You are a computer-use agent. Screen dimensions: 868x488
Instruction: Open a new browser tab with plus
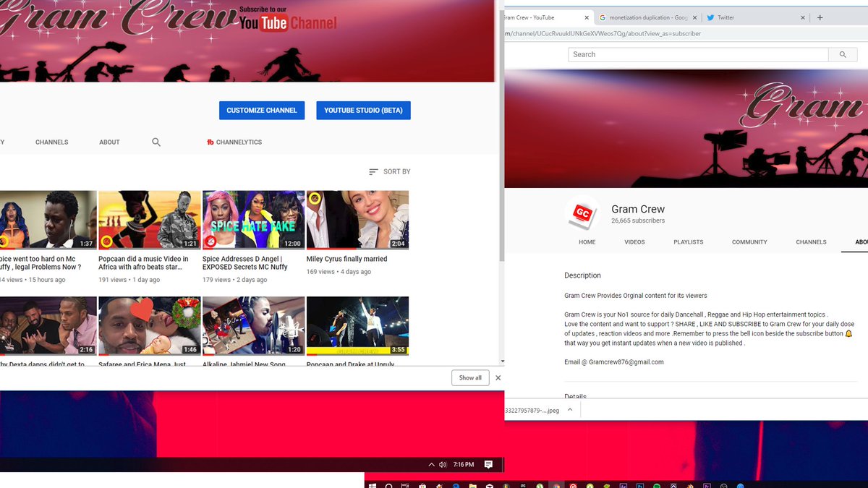(x=820, y=17)
